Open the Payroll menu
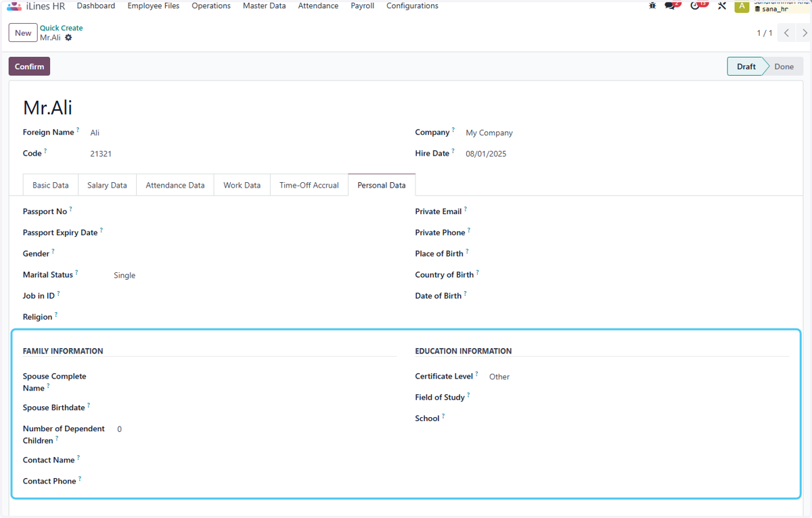 363,6
